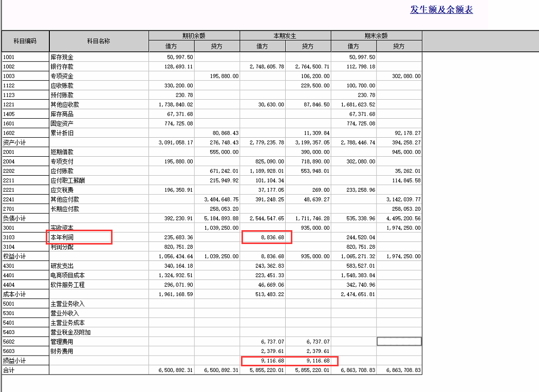Select the 专项支付 account name
539x392 pixels.
tap(62, 162)
